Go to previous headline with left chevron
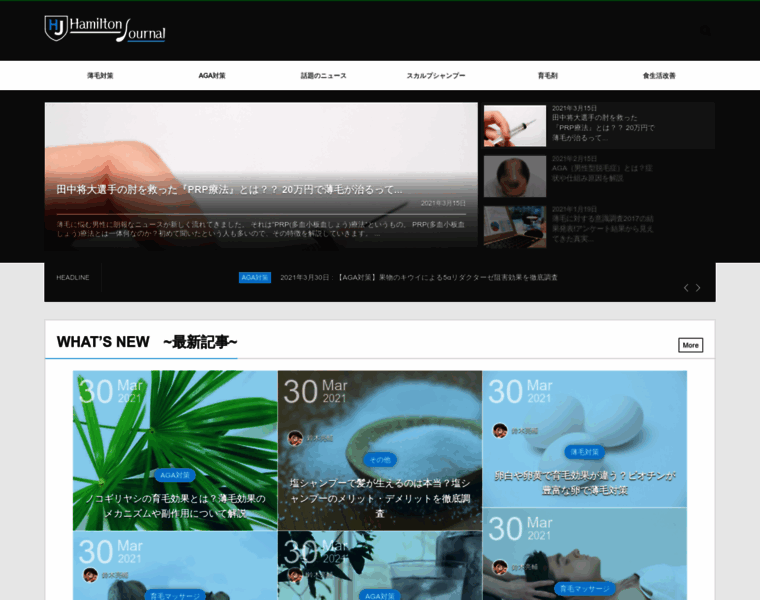760x600 pixels. click(x=686, y=288)
